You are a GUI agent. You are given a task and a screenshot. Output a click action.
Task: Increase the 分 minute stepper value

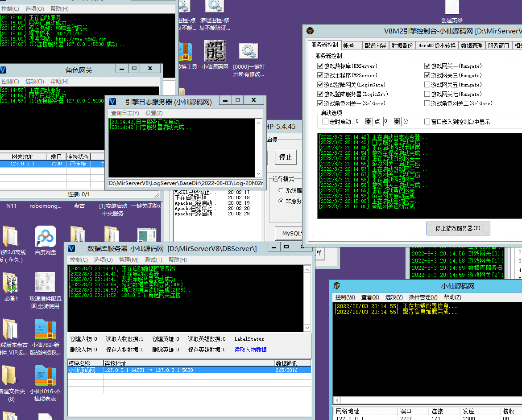click(x=397, y=119)
